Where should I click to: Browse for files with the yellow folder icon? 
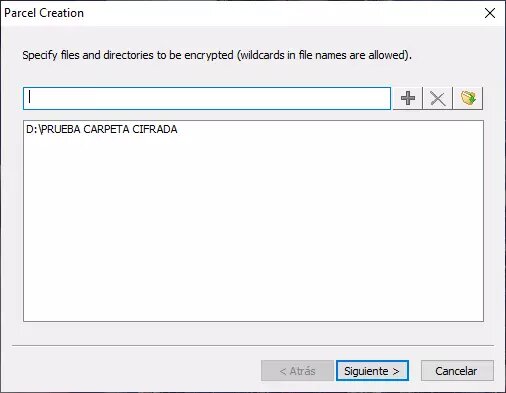(x=468, y=98)
